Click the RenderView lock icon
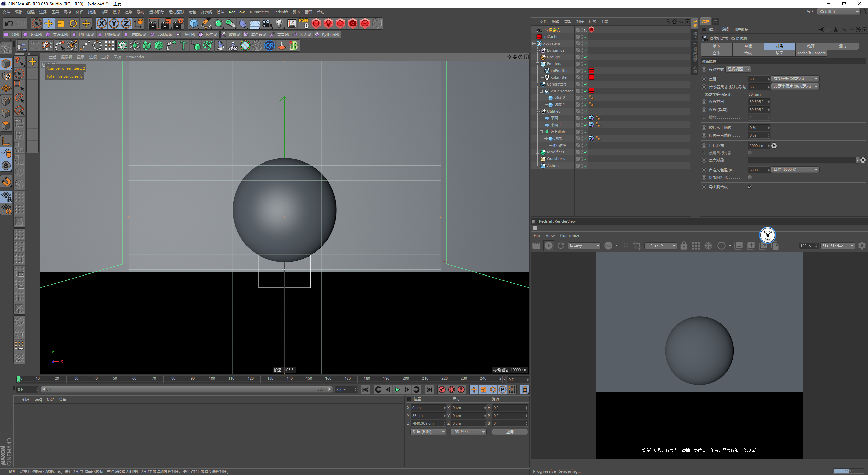 [x=684, y=246]
